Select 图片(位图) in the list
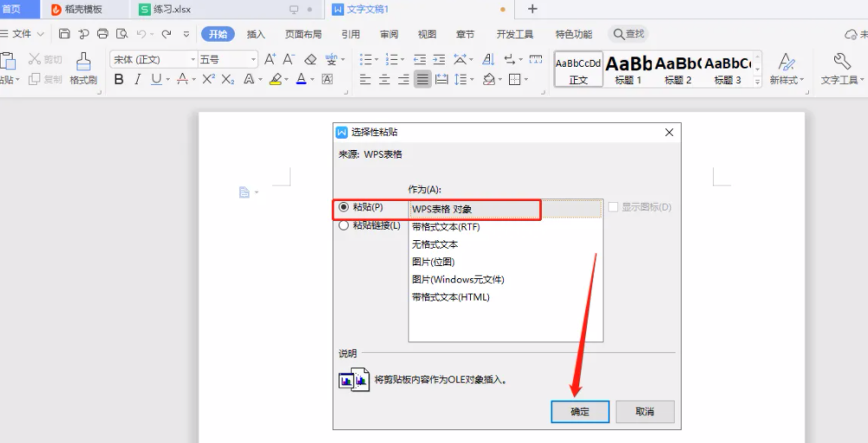 click(506, 262)
